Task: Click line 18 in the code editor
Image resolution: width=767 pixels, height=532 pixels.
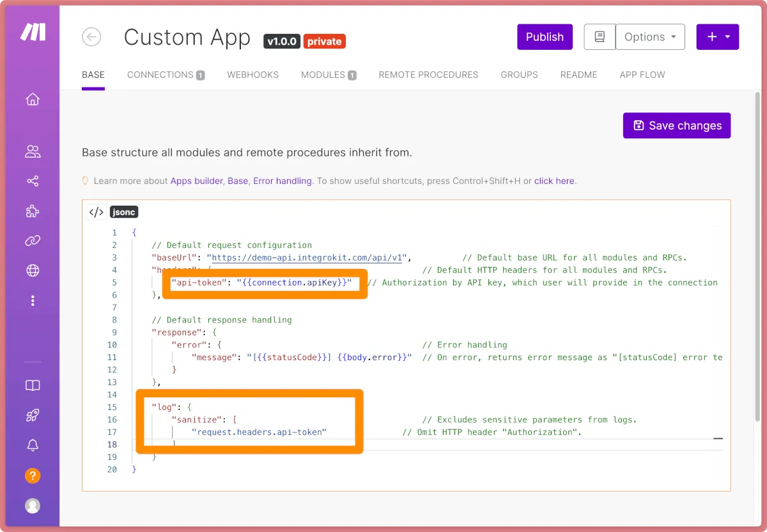Action: 383,445
